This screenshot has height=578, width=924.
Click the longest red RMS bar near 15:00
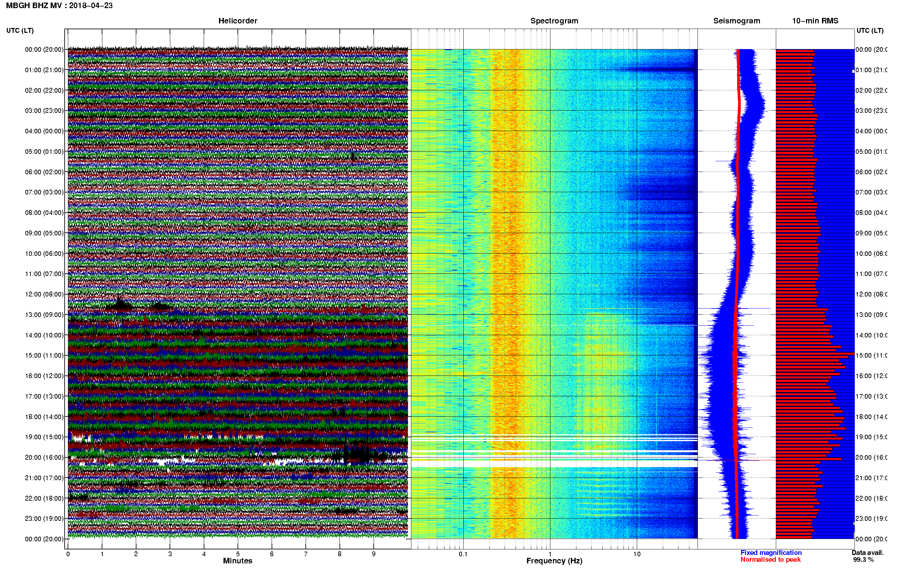(815, 353)
